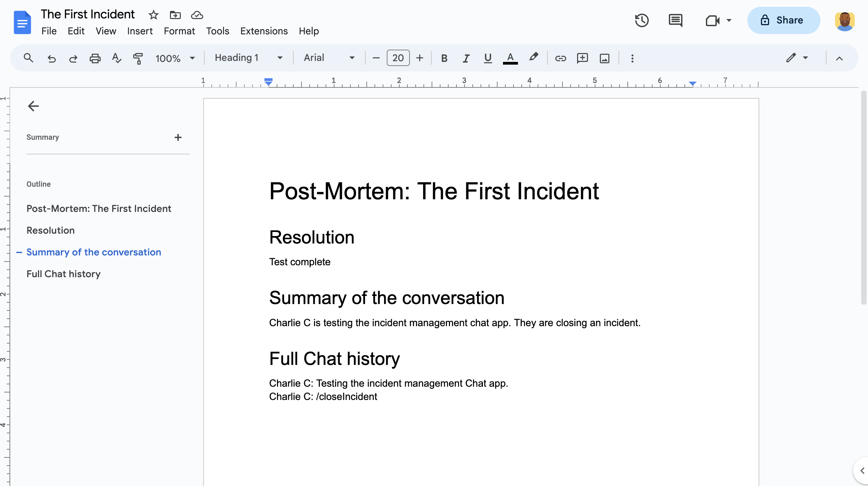868x486 pixels.
Task: Click the Insert link icon
Action: click(x=560, y=58)
